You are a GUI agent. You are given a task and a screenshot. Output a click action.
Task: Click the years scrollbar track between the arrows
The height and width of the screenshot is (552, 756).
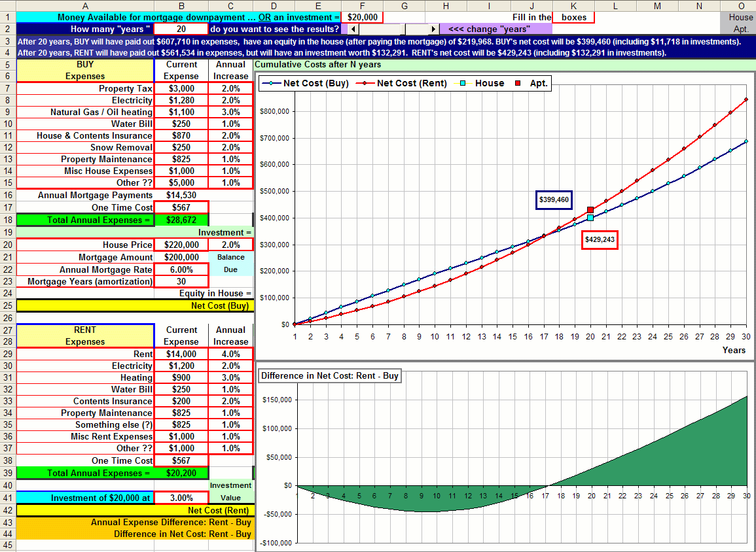coord(394,29)
